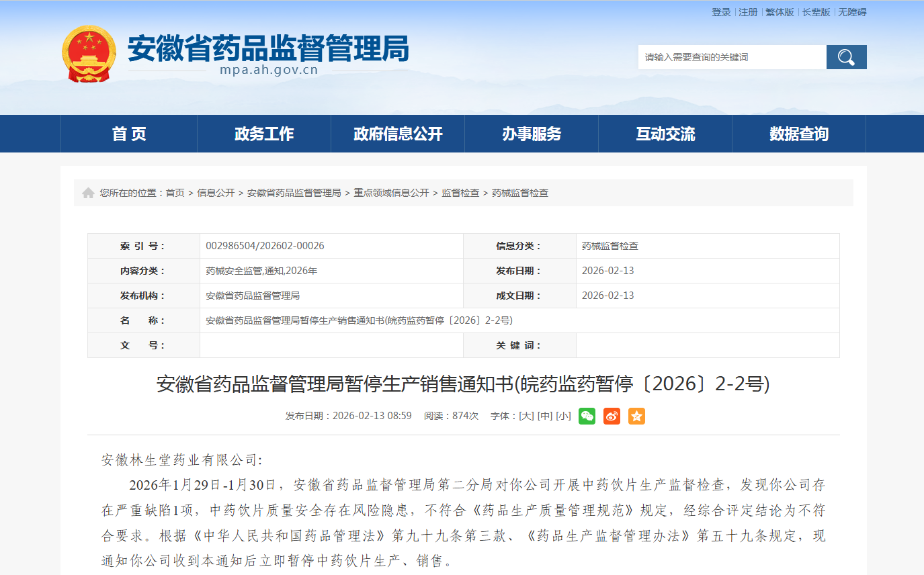
Task: Set font size to large [大]
Action: click(526, 416)
